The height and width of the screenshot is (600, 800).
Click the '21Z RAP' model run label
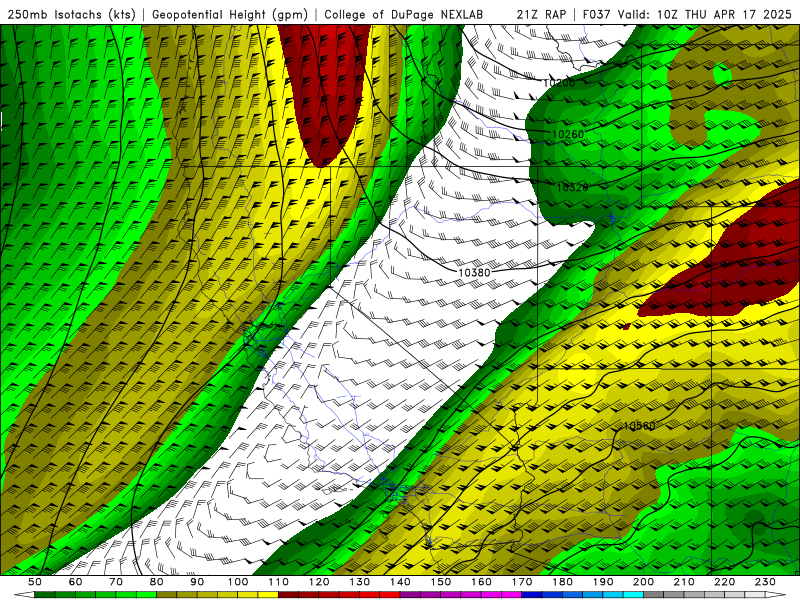tap(541, 15)
